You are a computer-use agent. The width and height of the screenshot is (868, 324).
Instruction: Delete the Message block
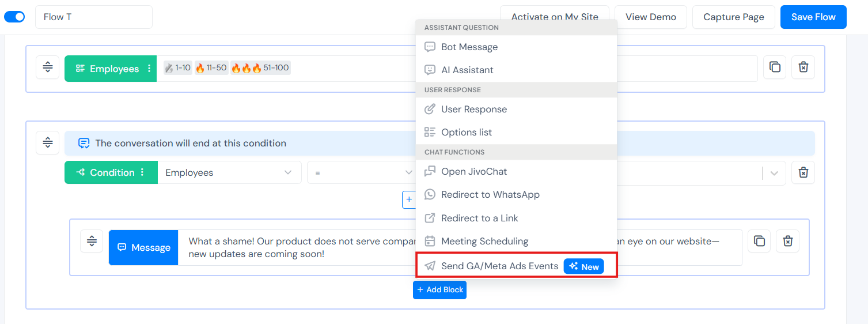click(788, 241)
